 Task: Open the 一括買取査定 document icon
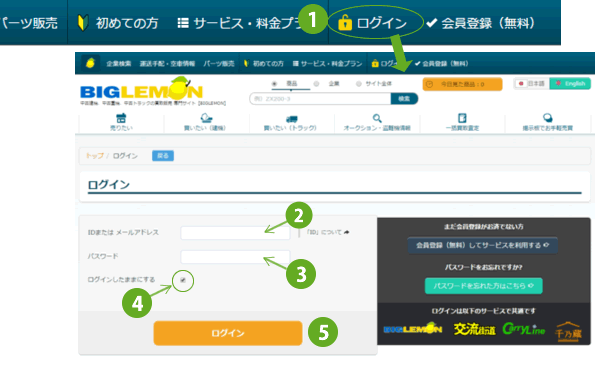[462, 118]
